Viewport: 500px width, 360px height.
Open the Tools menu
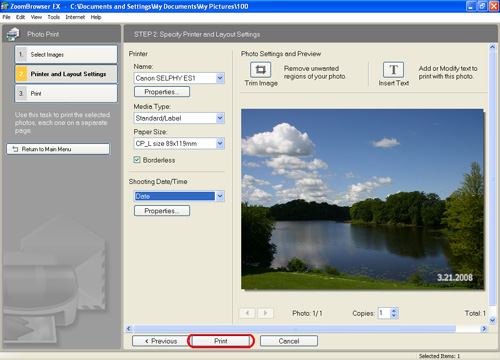point(53,17)
